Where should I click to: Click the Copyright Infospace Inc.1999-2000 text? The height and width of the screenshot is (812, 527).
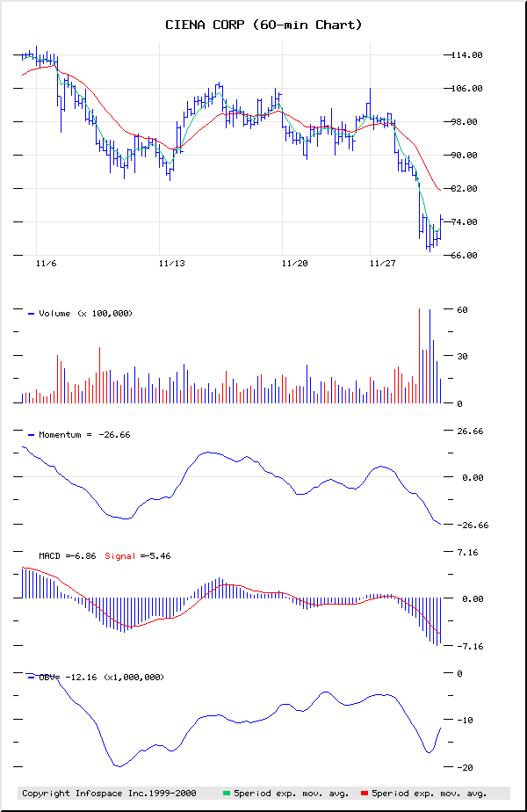coord(109,794)
